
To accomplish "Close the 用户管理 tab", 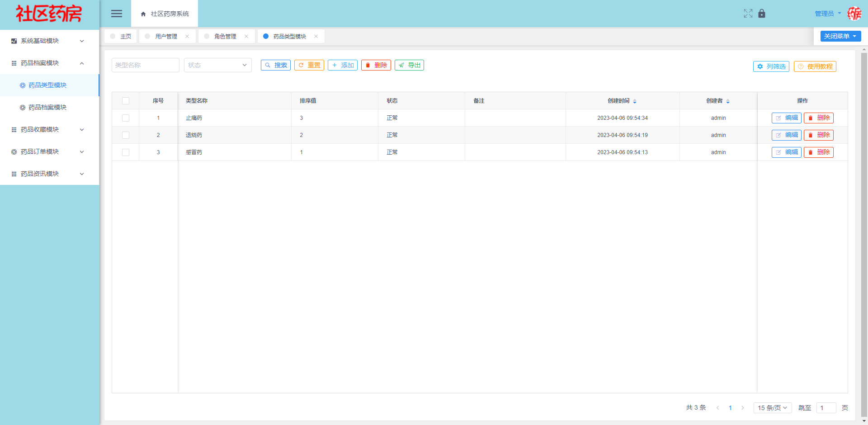I will pyautogui.click(x=187, y=36).
